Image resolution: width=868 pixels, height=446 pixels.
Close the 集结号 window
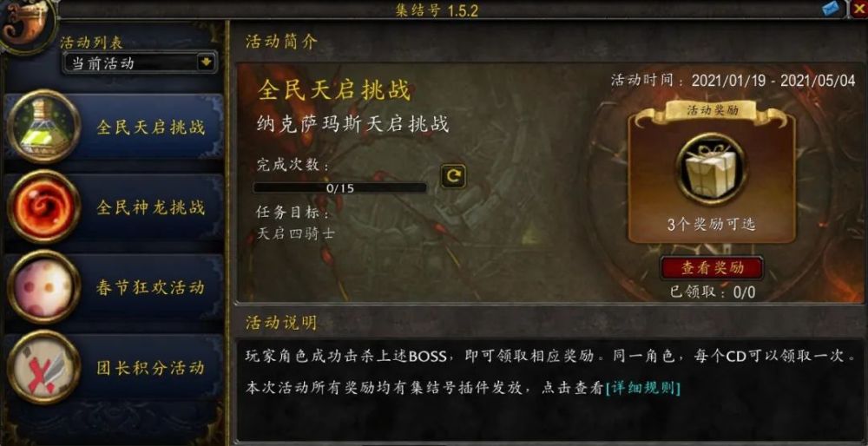[x=859, y=9]
